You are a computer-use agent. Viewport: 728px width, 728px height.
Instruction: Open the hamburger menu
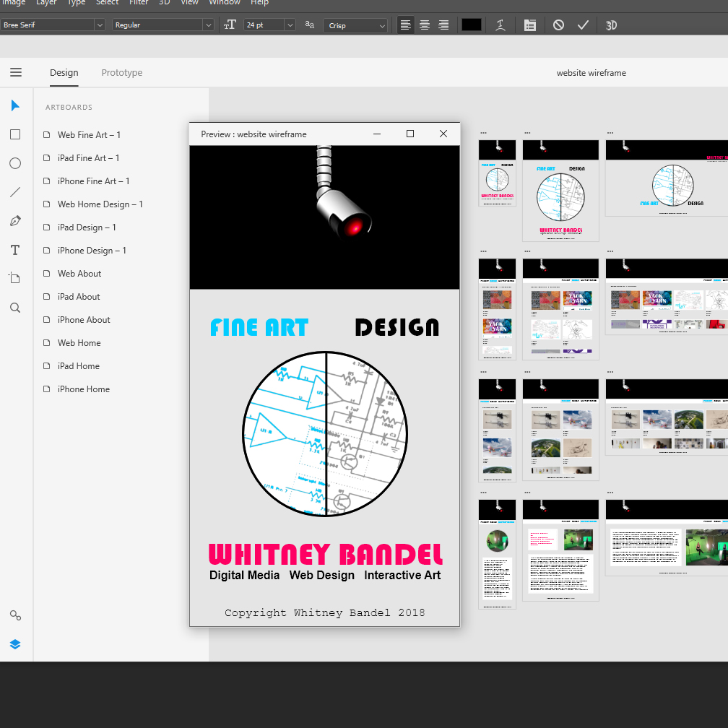click(x=16, y=72)
